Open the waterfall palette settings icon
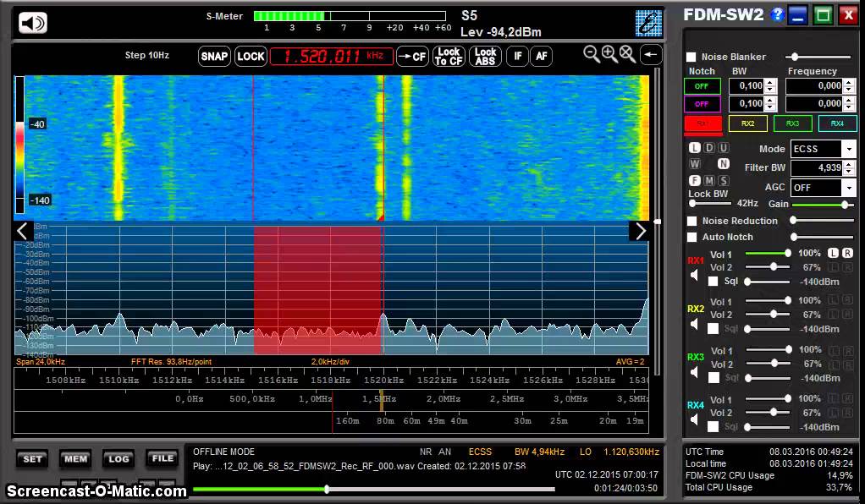The image size is (865, 504). [x=648, y=23]
